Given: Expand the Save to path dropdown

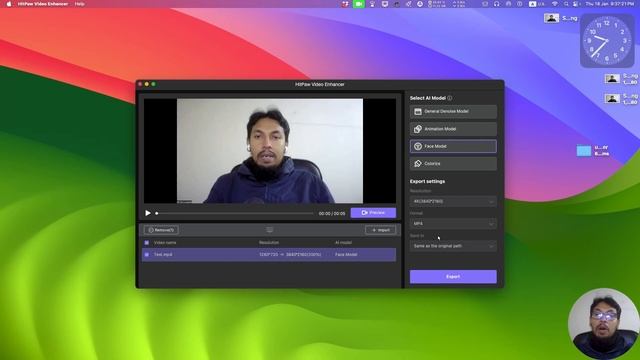Looking at the screenshot, I should coord(453,246).
